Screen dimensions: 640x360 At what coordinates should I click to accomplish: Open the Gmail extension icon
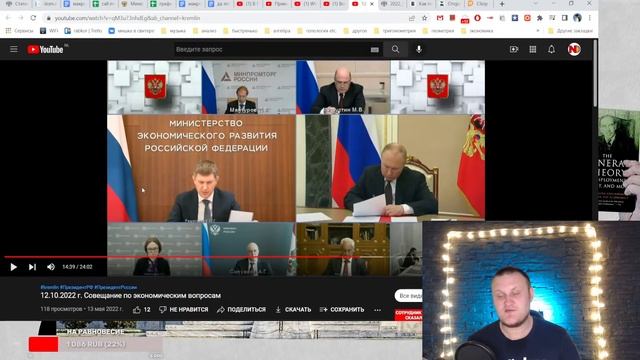point(440,18)
